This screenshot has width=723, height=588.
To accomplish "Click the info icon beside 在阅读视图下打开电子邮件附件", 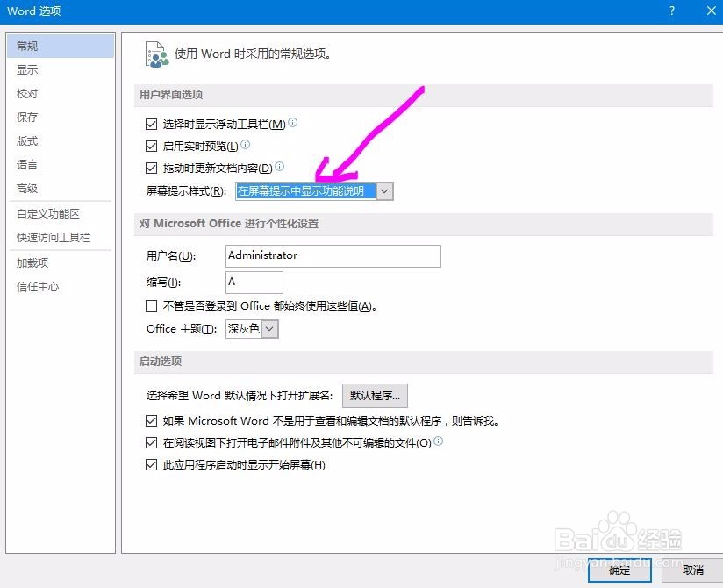I will [x=439, y=441].
